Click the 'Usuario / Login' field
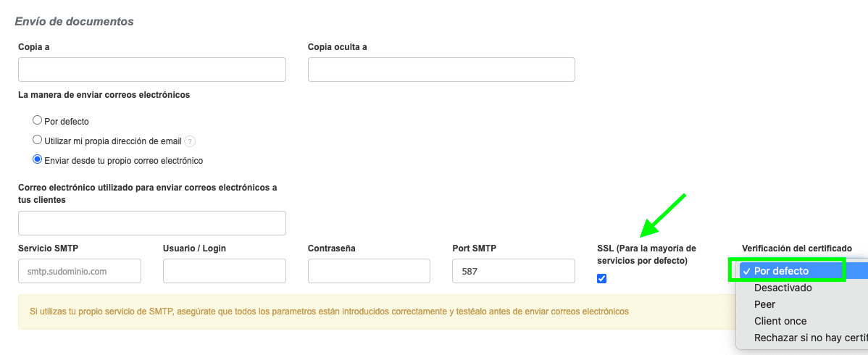This screenshot has height=355, width=868. pyautogui.click(x=225, y=272)
